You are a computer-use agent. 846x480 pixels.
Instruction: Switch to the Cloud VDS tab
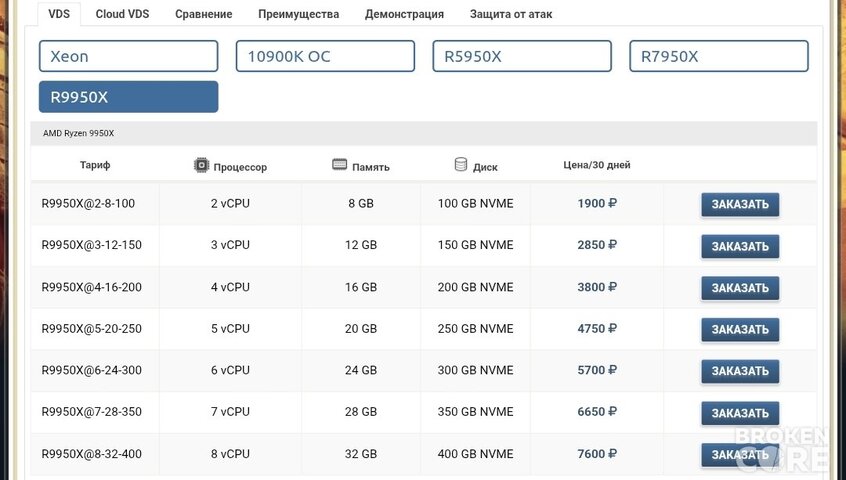click(122, 14)
